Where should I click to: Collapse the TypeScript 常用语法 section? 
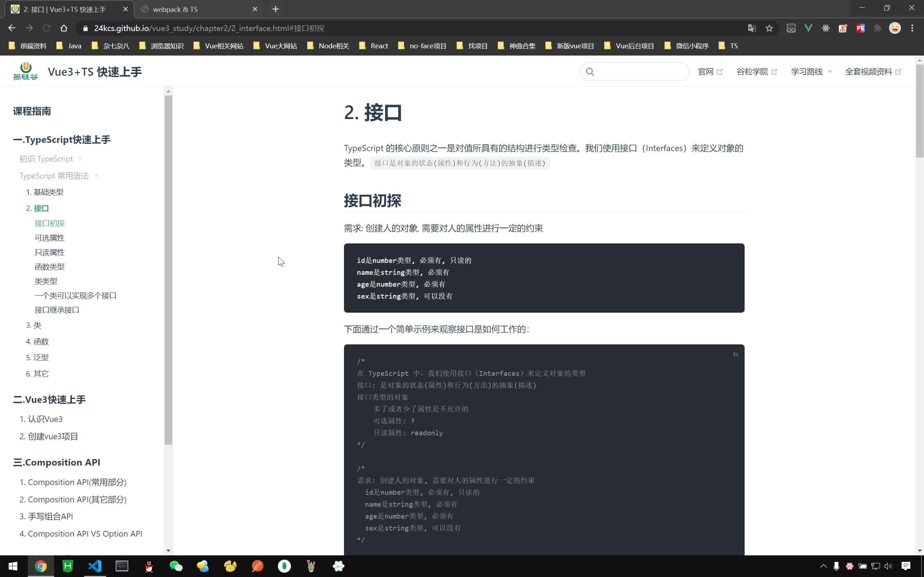coord(97,176)
